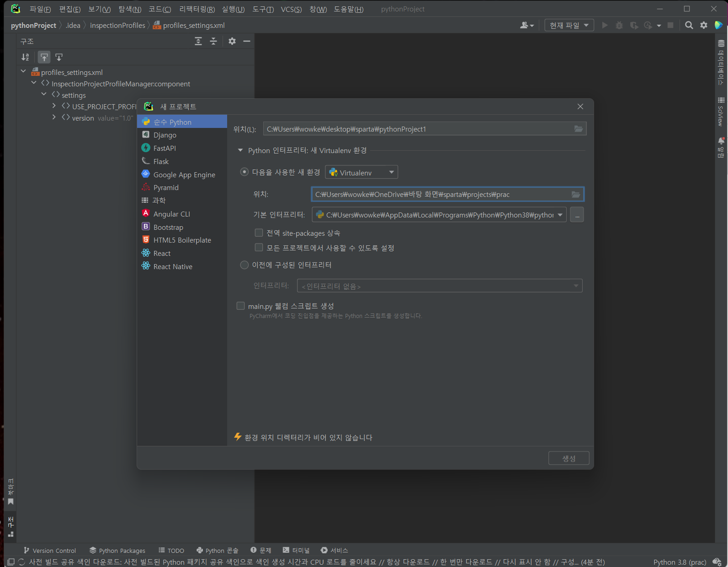Open the Python Packages tool tab
This screenshot has height=567, width=728.
pyautogui.click(x=117, y=551)
